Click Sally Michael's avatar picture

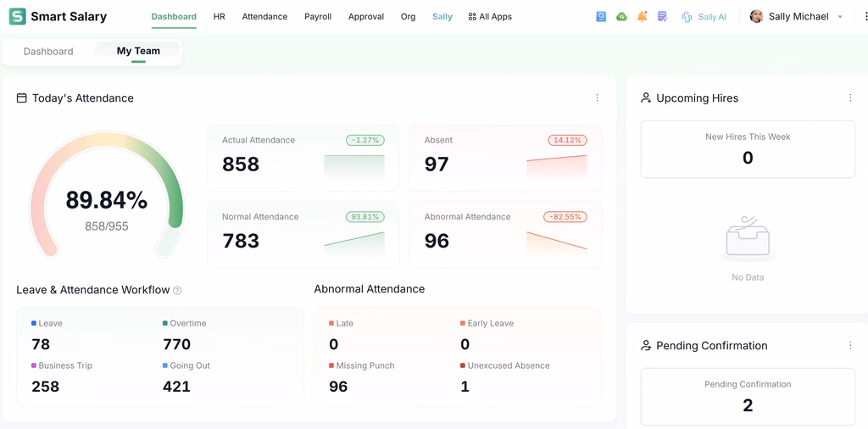[756, 17]
